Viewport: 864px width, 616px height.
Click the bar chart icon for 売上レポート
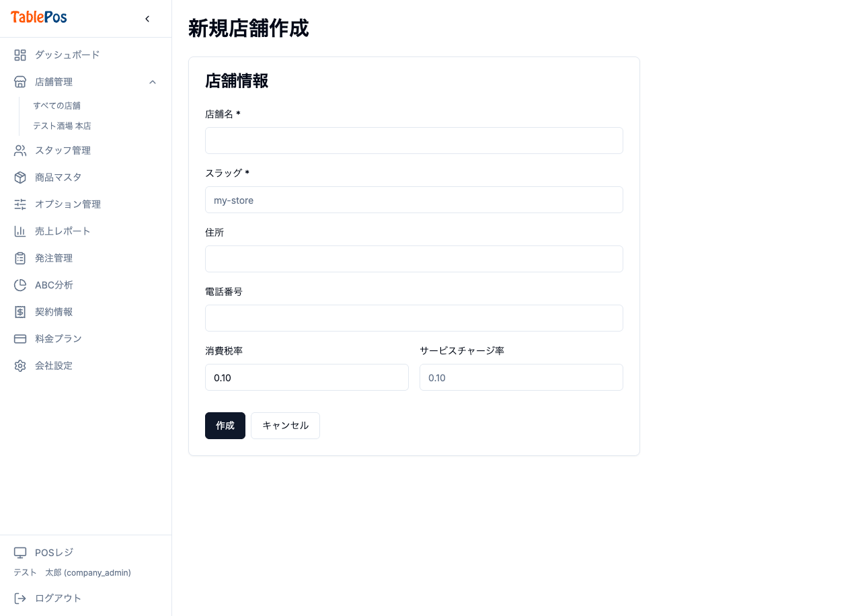click(x=20, y=231)
